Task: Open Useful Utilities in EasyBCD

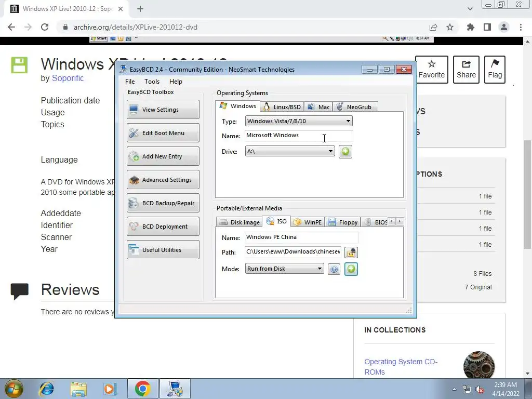Action: pyautogui.click(x=163, y=250)
